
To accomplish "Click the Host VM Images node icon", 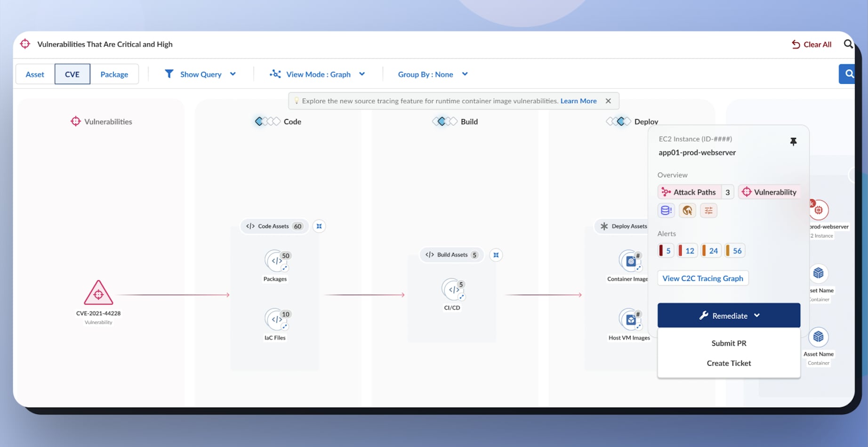I will tap(631, 320).
